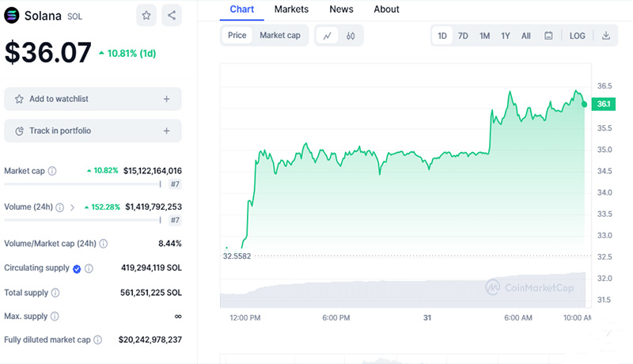633x364 pixels.
Task: Click the 10.81% (1d) change indicator
Action: pyautogui.click(x=127, y=53)
